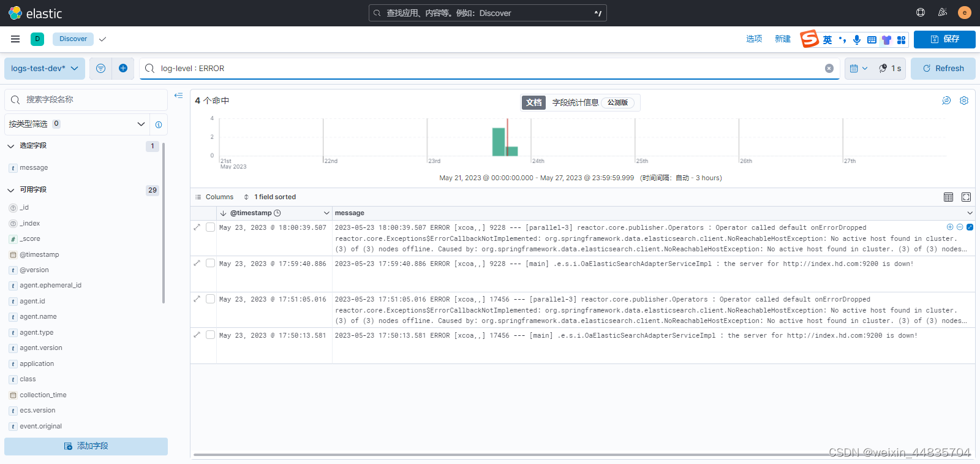Open the user account avatar
Viewport: 980px width, 464px height.
coord(965,12)
